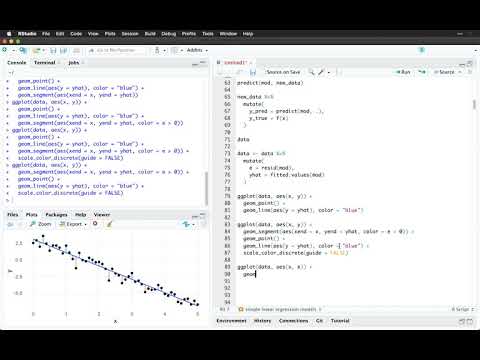480x360 pixels.
Task: Switch to the Console tab
Action: [x=17, y=62]
